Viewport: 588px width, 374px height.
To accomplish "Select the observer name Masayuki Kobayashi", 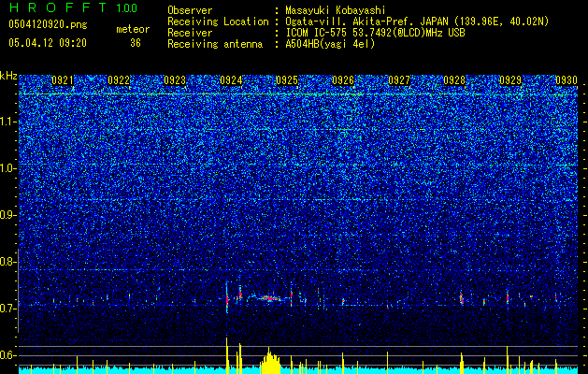I will tap(336, 10).
